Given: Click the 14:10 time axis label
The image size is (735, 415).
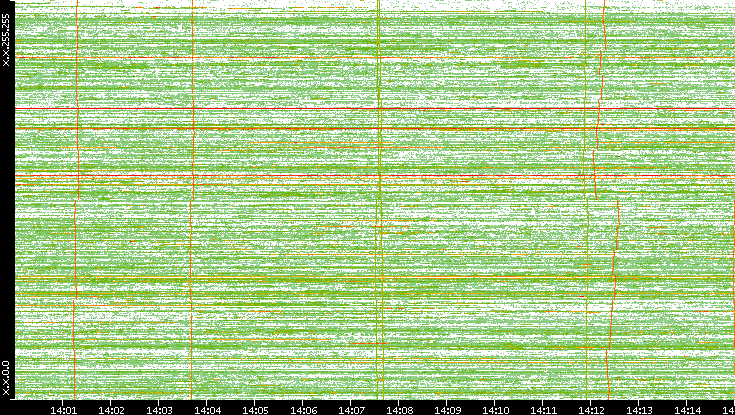Looking at the screenshot, I should click(495, 410).
